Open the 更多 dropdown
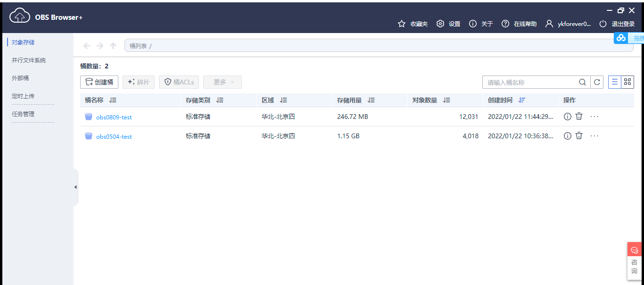644x285 pixels. click(223, 82)
